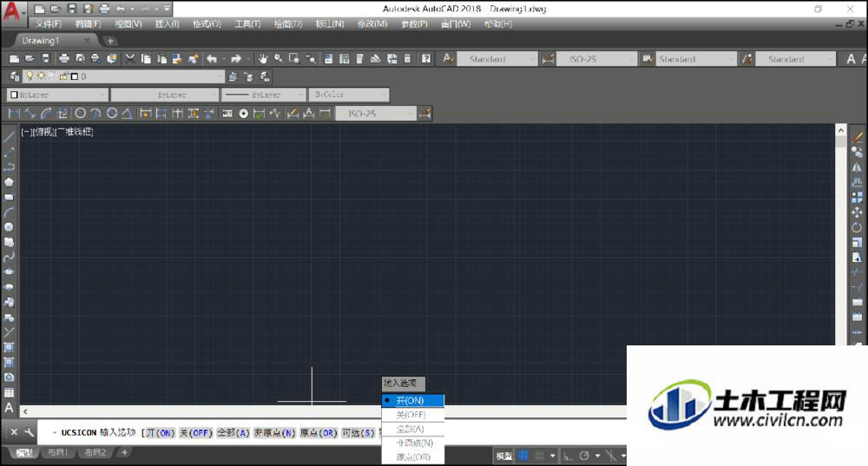Image resolution: width=868 pixels, height=466 pixels.
Task: Select the Table tool in left toolbar
Action: click(9, 393)
